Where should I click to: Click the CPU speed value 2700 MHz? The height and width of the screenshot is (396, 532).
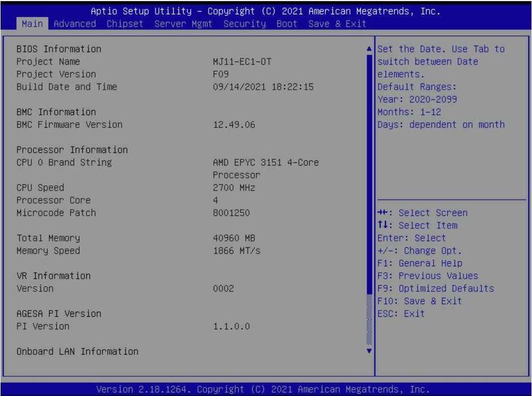pyautogui.click(x=234, y=187)
